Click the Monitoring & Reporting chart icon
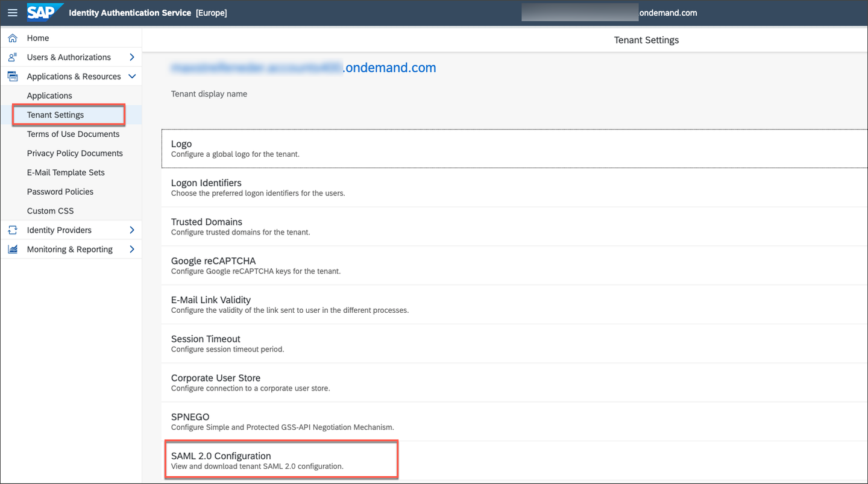This screenshot has width=868, height=484. click(x=13, y=250)
